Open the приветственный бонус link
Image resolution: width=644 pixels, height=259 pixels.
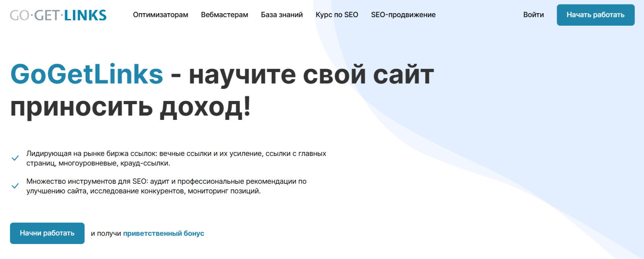click(x=163, y=234)
